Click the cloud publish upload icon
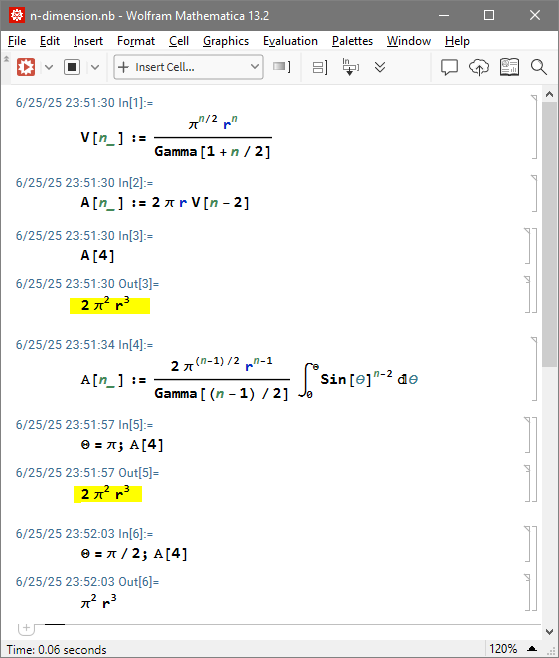Viewport: 559px width, 658px height. pos(479,67)
